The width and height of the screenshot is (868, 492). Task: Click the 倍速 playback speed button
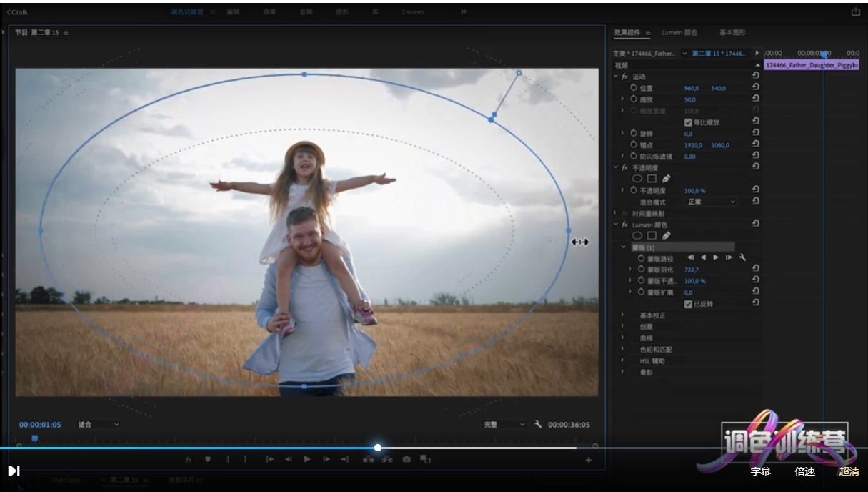pyautogui.click(x=805, y=471)
